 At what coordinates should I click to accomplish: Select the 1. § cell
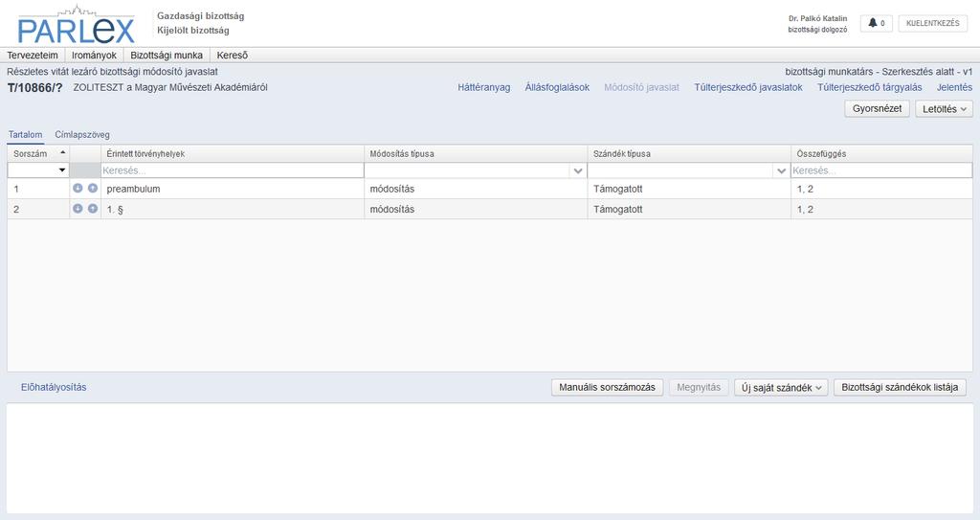click(233, 209)
